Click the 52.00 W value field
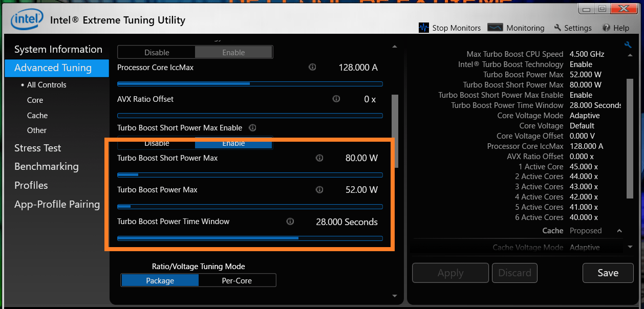 pos(362,190)
